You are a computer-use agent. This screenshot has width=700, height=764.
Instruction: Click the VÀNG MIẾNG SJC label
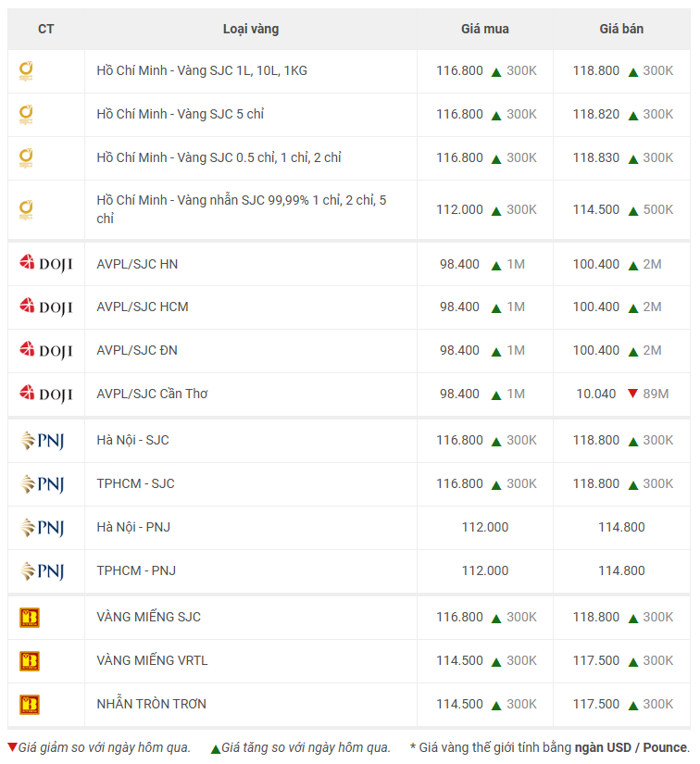click(148, 617)
